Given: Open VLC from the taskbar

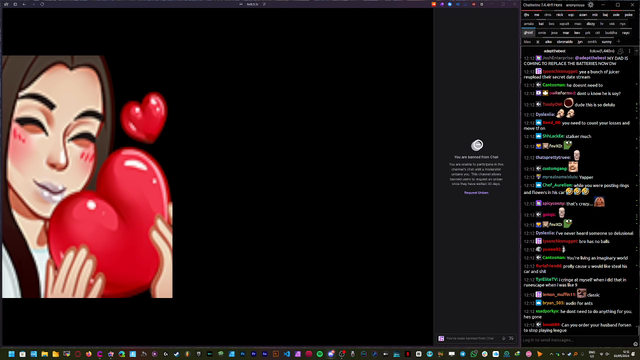Looking at the screenshot, I should (540, 354).
